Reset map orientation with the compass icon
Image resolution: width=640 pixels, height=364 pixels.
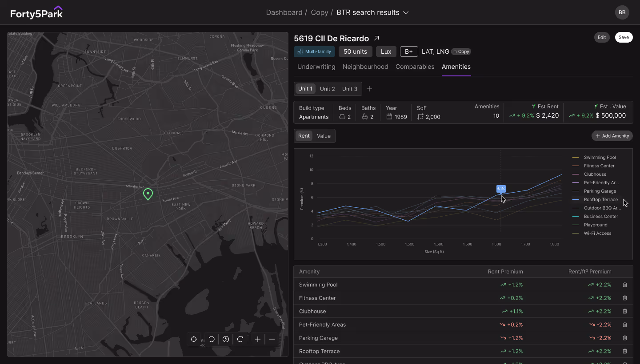226,339
